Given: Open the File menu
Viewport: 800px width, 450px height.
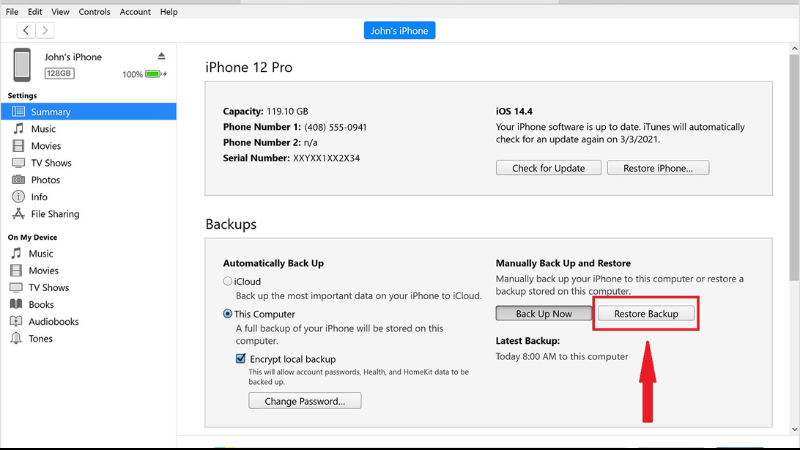Looking at the screenshot, I should pyautogui.click(x=12, y=12).
